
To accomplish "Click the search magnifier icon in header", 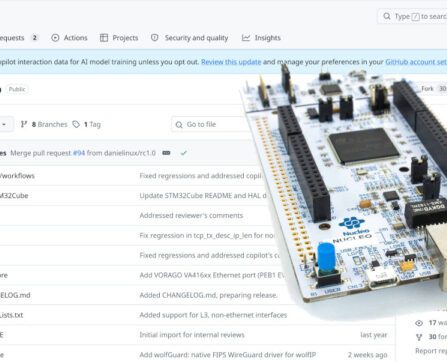I will pos(387,16).
